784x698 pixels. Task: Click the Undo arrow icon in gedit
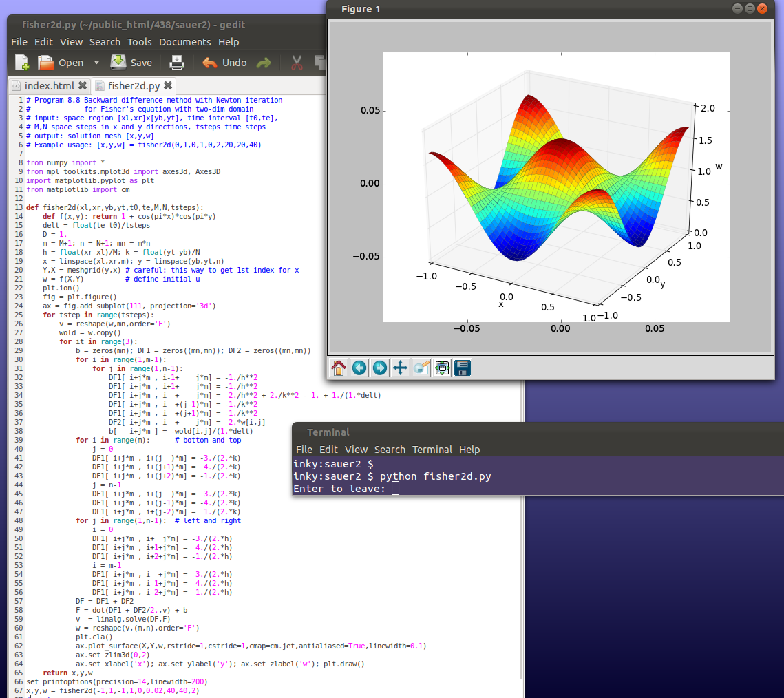pyautogui.click(x=209, y=63)
